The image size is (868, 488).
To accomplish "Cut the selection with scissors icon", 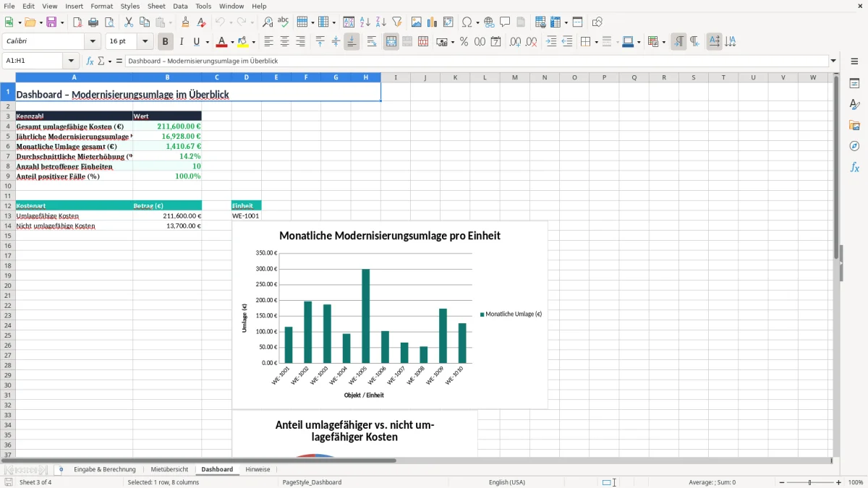I will [128, 22].
